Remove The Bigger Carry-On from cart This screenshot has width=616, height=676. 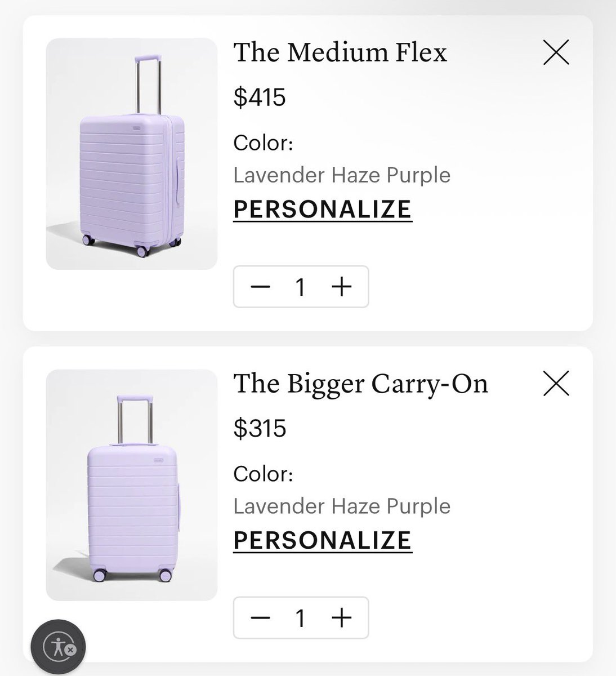click(556, 384)
